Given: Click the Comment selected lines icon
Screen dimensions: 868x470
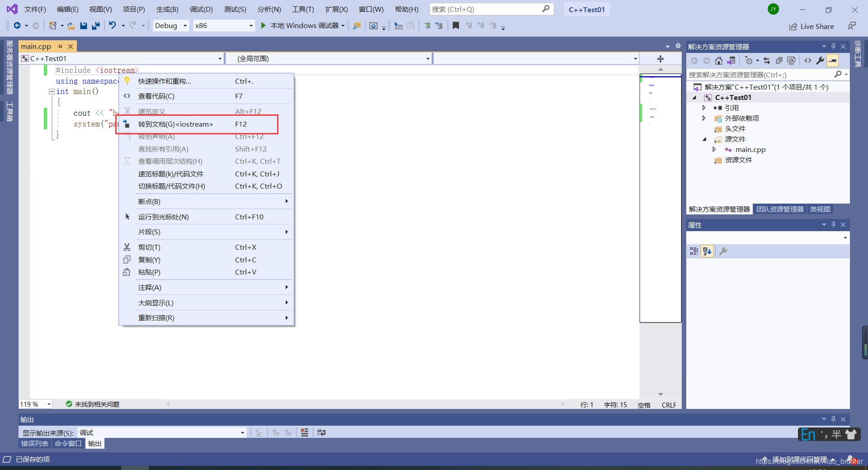Looking at the screenshot, I should pyautogui.click(x=427, y=26).
